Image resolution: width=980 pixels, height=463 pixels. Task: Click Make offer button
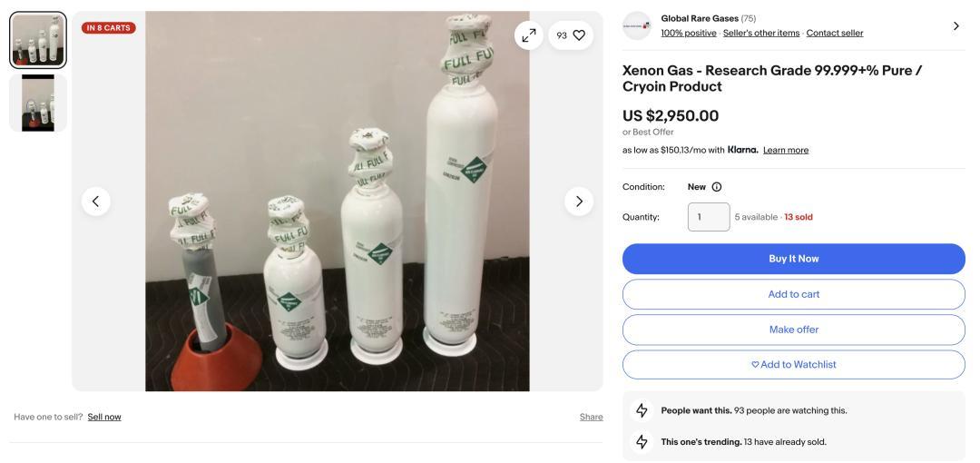tap(793, 330)
